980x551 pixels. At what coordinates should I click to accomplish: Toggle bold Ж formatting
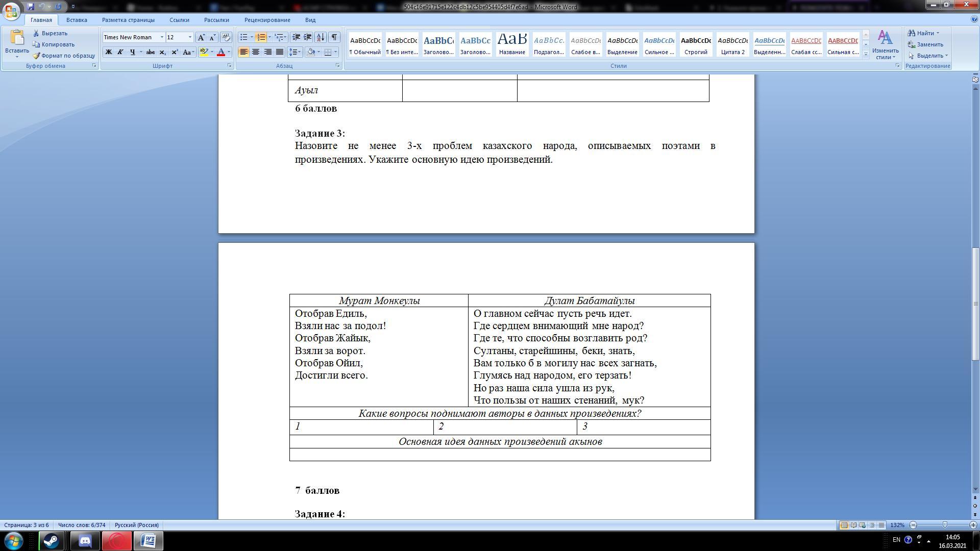click(x=108, y=52)
